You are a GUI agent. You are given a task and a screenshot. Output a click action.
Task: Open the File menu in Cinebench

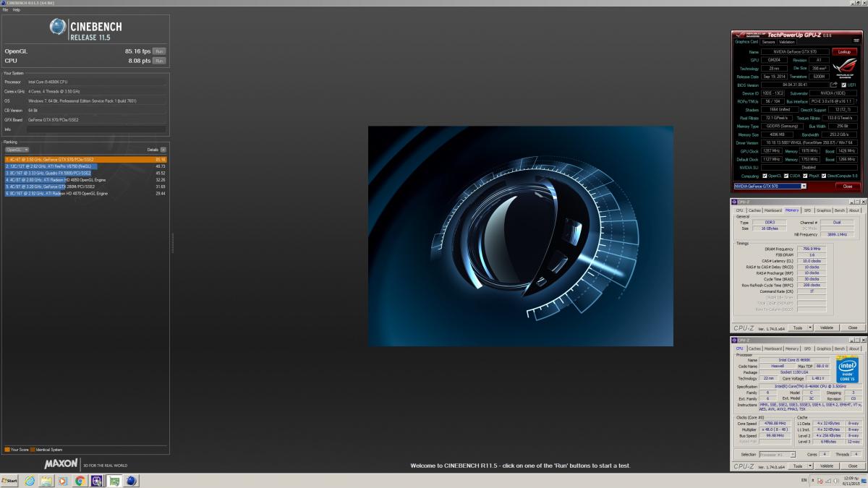[5, 9]
